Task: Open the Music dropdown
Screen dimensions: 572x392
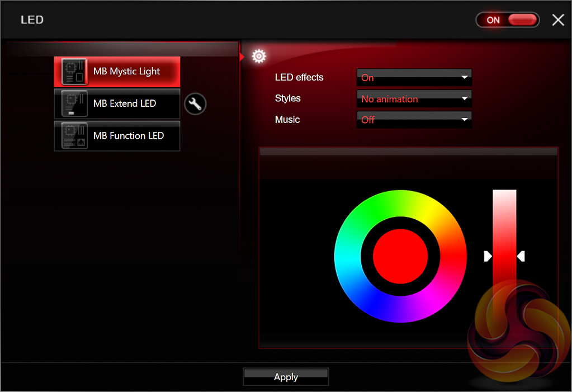Action: (x=414, y=119)
